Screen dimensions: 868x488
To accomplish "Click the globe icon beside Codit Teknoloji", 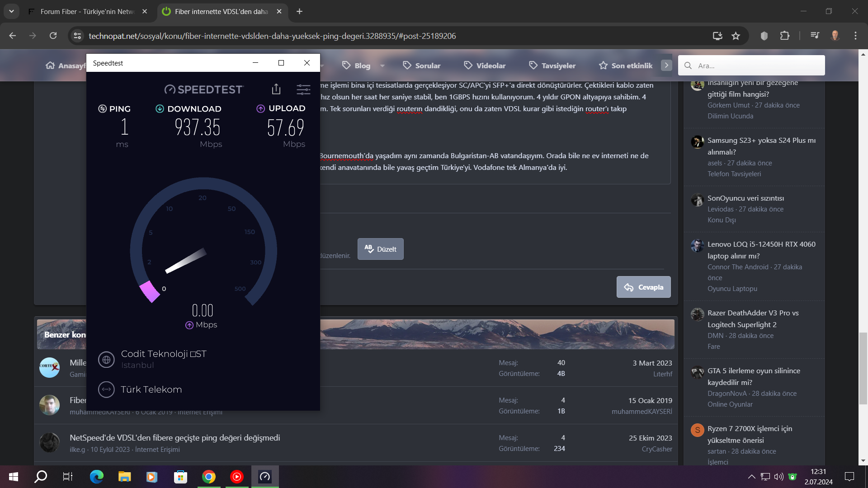I will (106, 360).
